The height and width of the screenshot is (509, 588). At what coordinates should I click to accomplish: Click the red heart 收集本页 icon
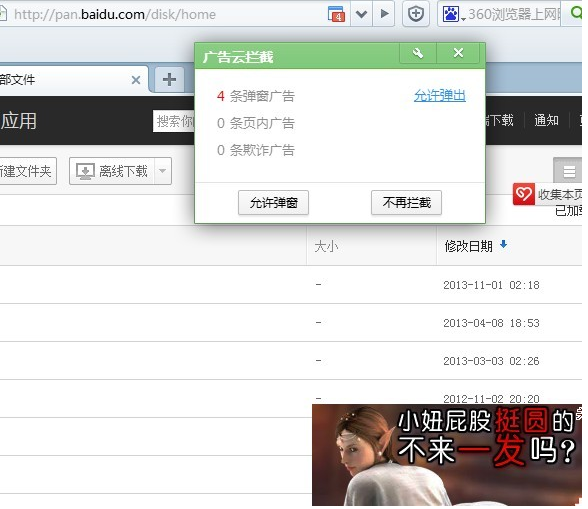coord(524,194)
